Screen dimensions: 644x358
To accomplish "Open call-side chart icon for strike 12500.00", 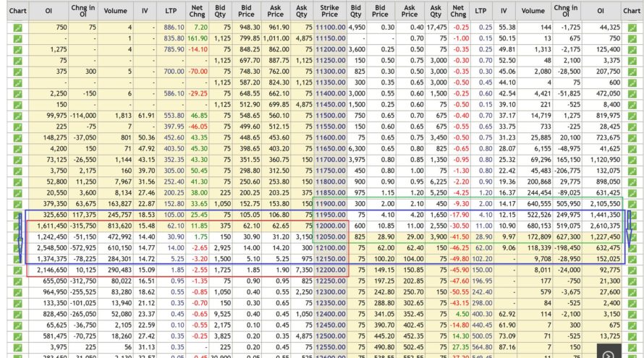I will 17,336.
